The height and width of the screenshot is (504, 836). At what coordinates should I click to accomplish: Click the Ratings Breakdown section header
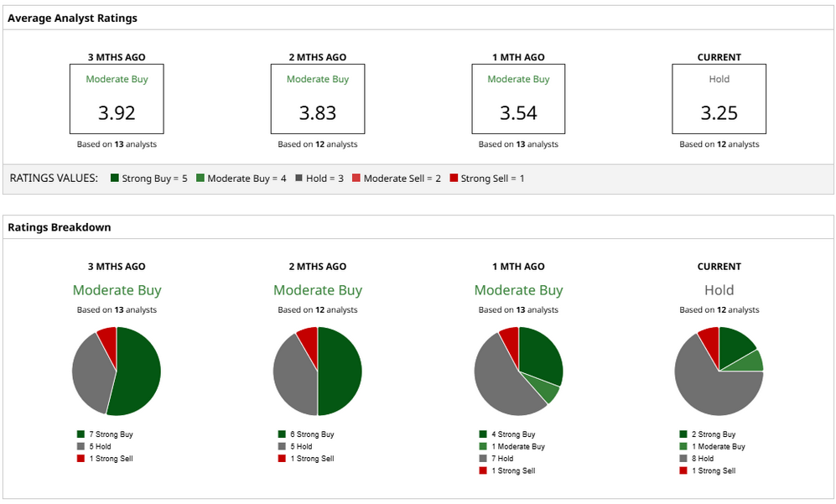60,227
